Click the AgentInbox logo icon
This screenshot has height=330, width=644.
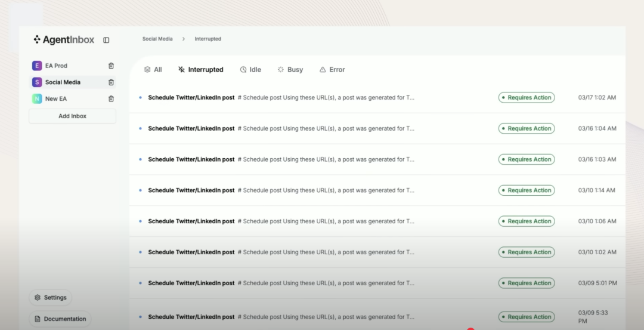(x=37, y=39)
